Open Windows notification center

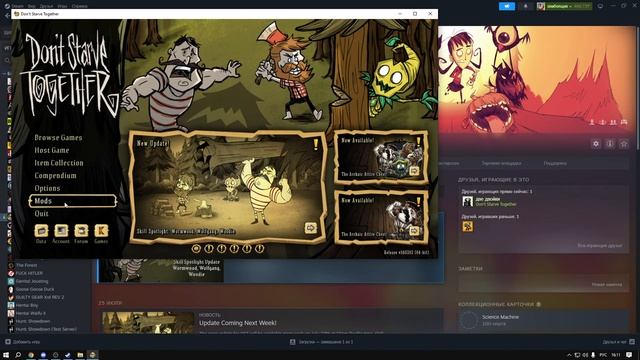pyautogui.click(x=629, y=355)
